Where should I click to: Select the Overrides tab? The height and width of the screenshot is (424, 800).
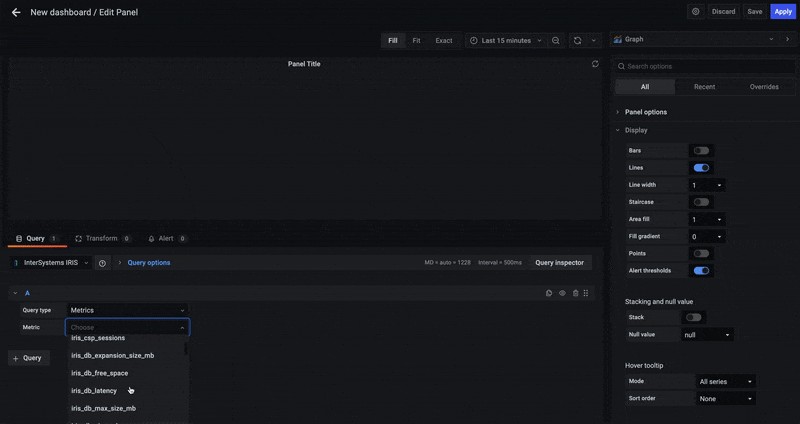click(763, 87)
